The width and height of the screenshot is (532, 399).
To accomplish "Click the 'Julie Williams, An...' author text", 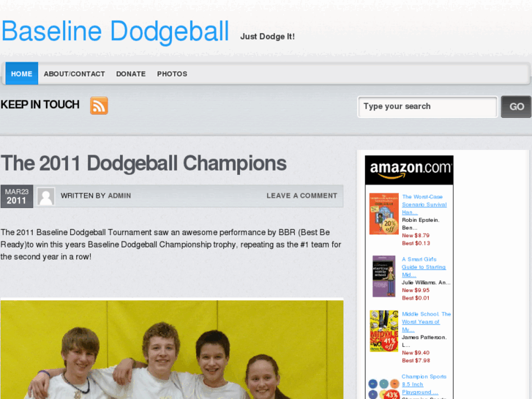I will (426, 282).
